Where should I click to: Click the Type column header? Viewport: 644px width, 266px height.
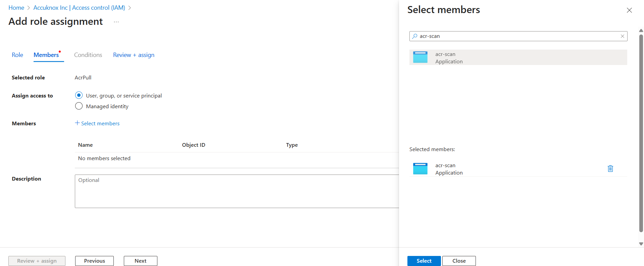pos(292,145)
